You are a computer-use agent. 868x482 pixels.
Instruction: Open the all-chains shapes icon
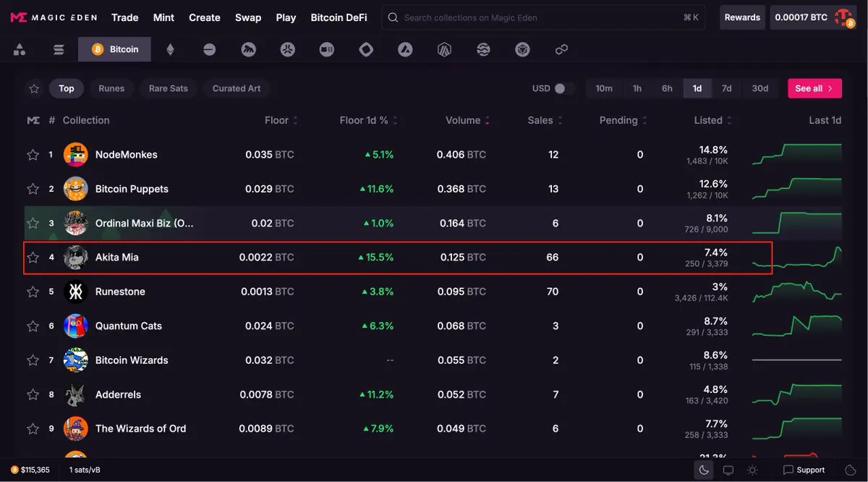[x=20, y=49]
